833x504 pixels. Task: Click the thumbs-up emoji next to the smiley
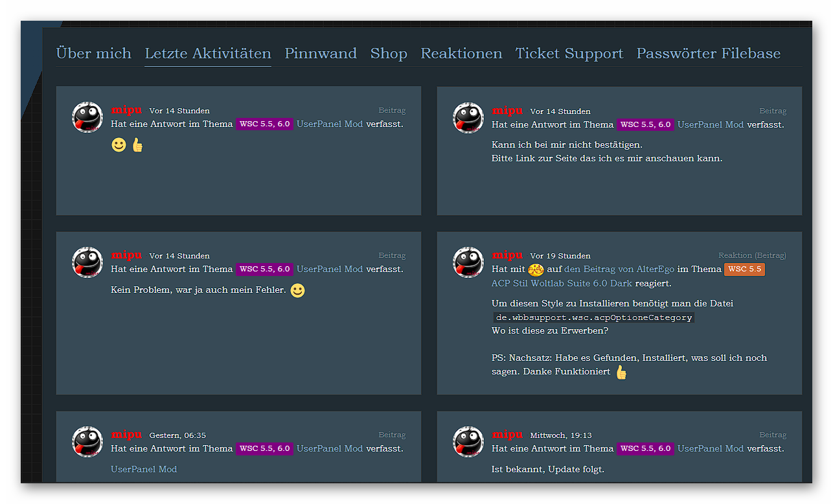(x=137, y=145)
